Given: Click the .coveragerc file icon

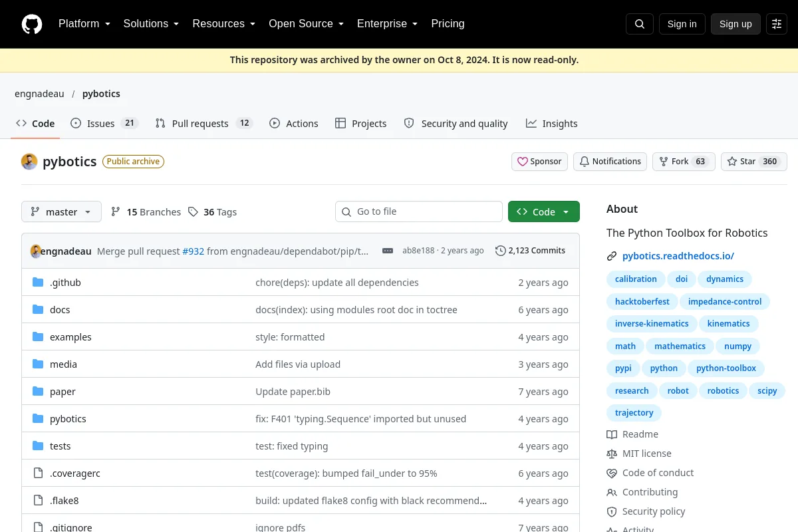Looking at the screenshot, I should click(x=38, y=473).
